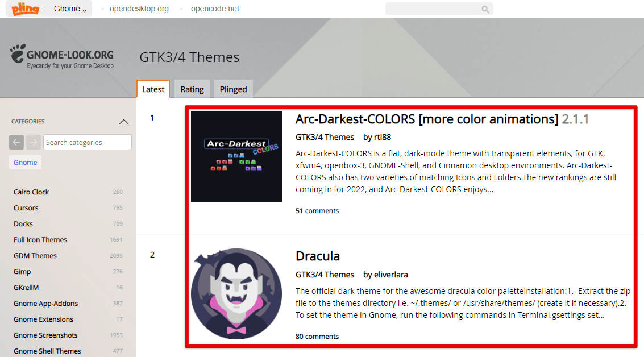This screenshot has height=357, width=644.
Task: Click the GNOME-LOOK.ORG logo
Action: coord(62,57)
